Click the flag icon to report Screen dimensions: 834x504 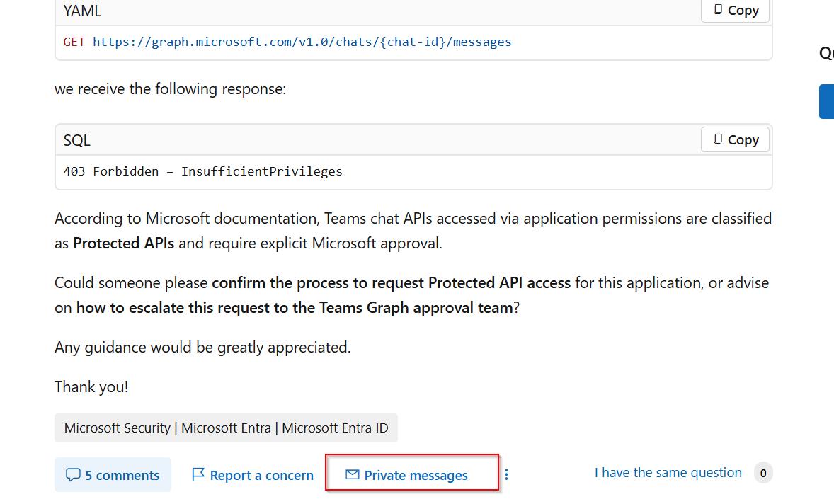click(198, 475)
